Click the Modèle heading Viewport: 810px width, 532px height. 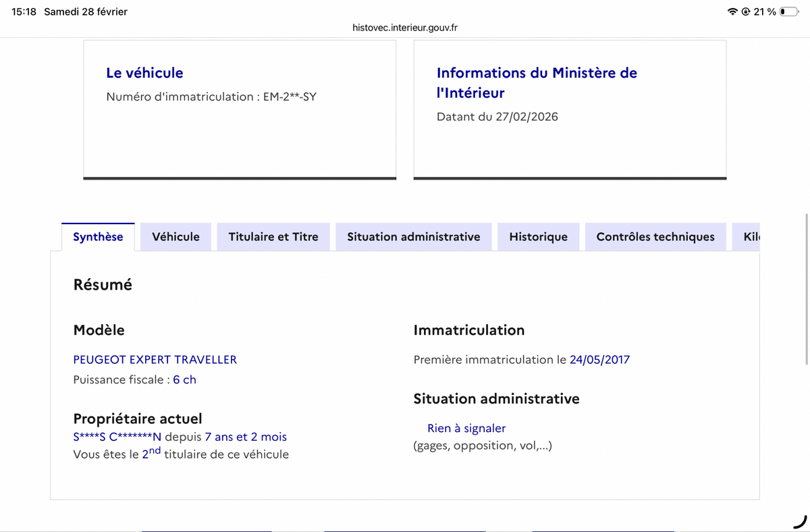[99, 330]
